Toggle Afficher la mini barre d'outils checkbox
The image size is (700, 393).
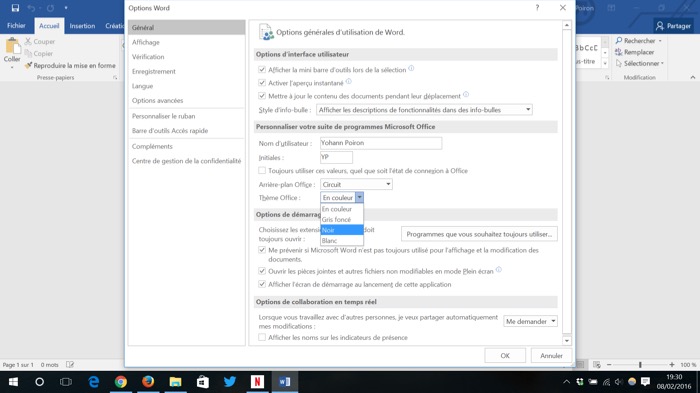[x=262, y=70]
